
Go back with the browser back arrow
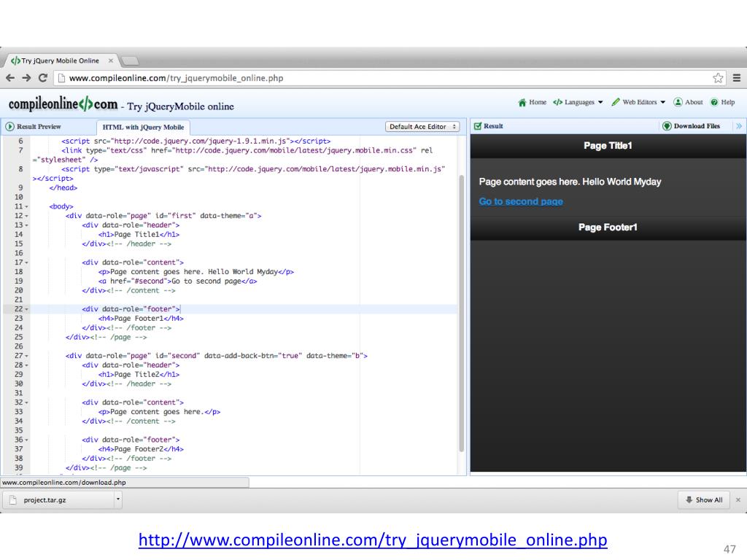coord(10,78)
